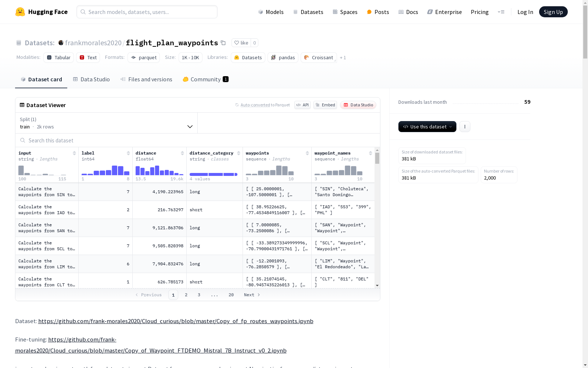Switch to the Dataset card tab
This screenshot has width=588, height=368.
[41, 79]
